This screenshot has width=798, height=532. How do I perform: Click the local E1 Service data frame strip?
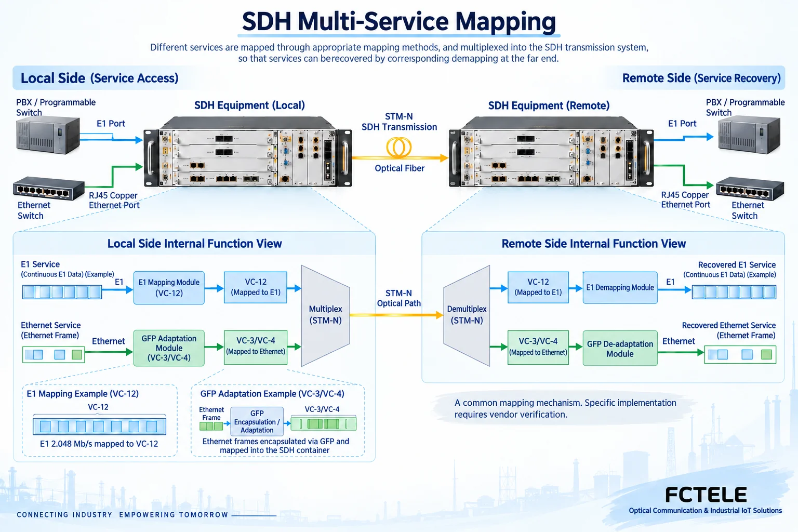coord(62,292)
